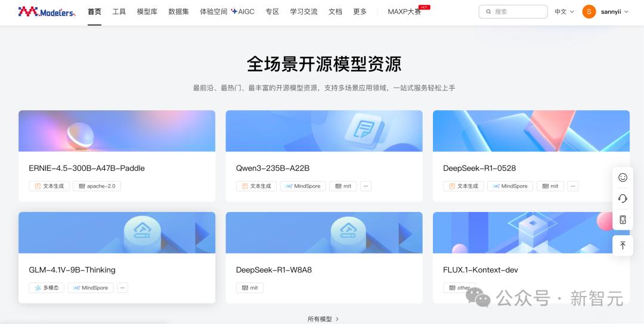Click the magnifier search icon
644x324 pixels.
point(488,12)
